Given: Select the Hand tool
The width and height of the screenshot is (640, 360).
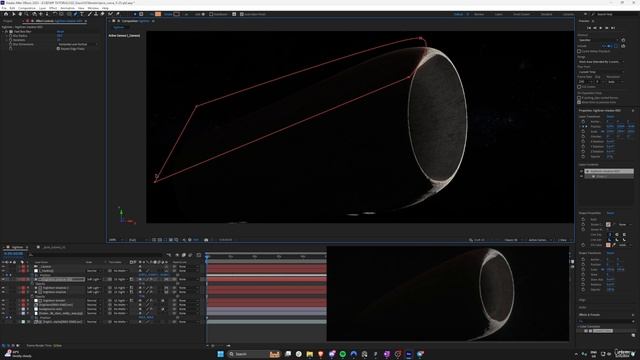Looking at the screenshot, I should pos(20,14).
